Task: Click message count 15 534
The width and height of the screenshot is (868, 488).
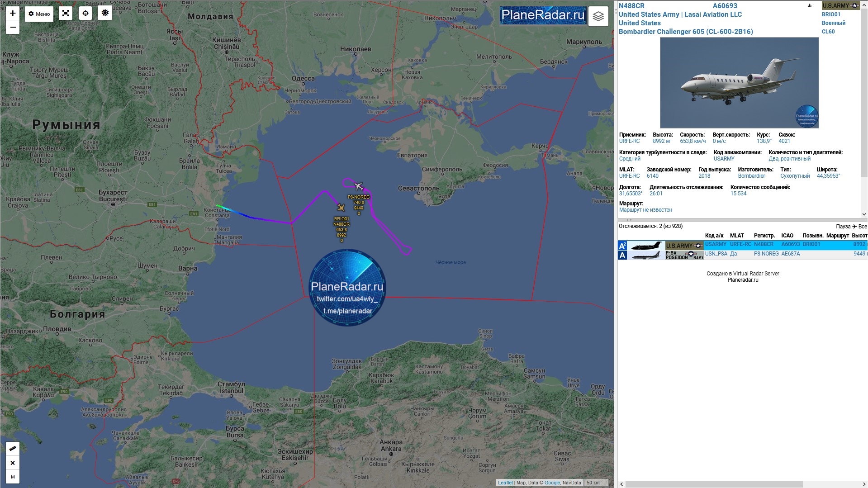Action: pos(739,194)
